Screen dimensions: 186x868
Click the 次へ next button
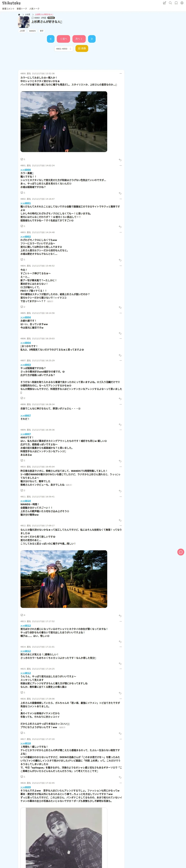[x=79, y=39]
